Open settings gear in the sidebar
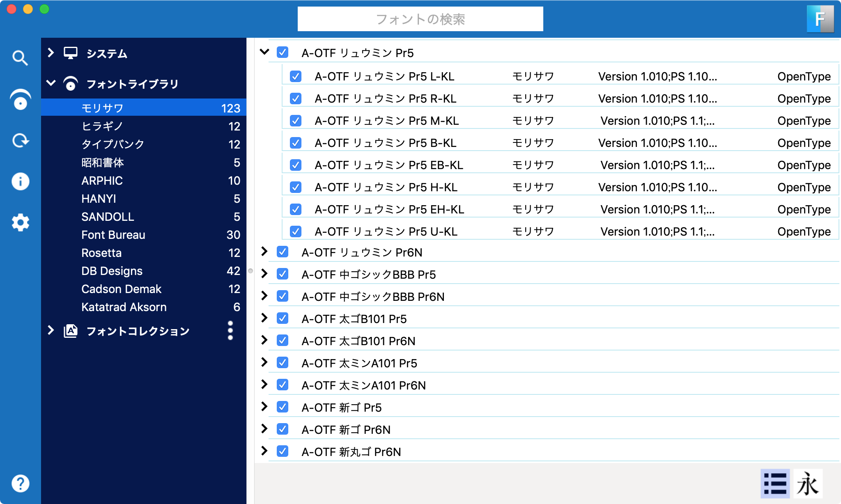Screen dimensions: 841x504 click(20, 222)
